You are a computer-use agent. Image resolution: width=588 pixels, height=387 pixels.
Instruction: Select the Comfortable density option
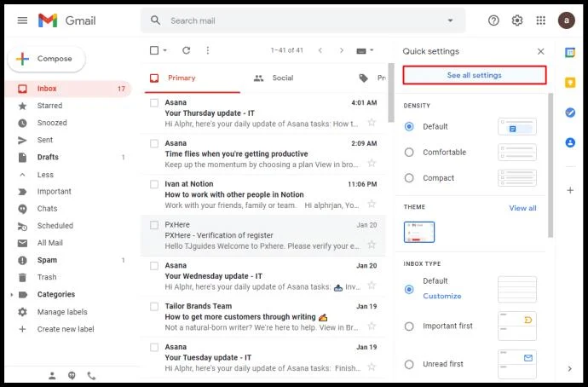(409, 153)
